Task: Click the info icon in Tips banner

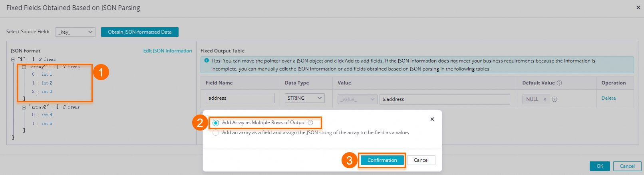Action: coord(207,61)
